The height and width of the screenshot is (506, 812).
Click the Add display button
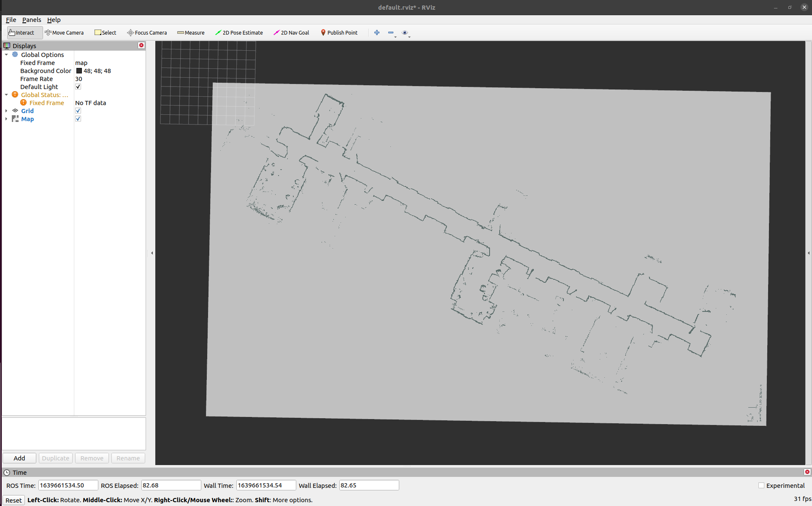19,458
